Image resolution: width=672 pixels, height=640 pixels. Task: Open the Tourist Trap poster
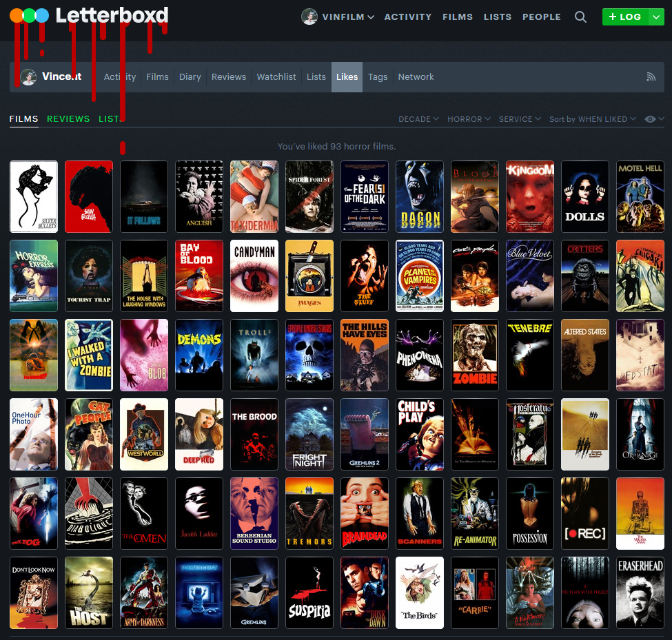(89, 276)
